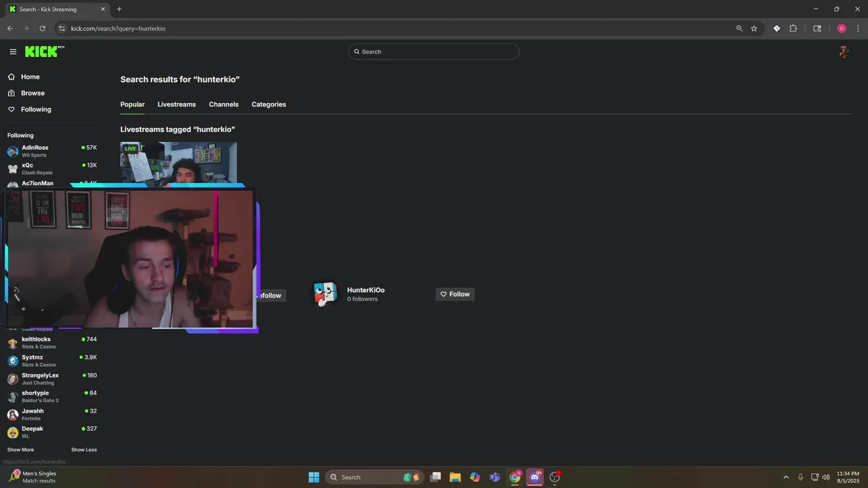Click the HunterKiOo channel avatar
The width and height of the screenshot is (868, 488).
(325, 294)
